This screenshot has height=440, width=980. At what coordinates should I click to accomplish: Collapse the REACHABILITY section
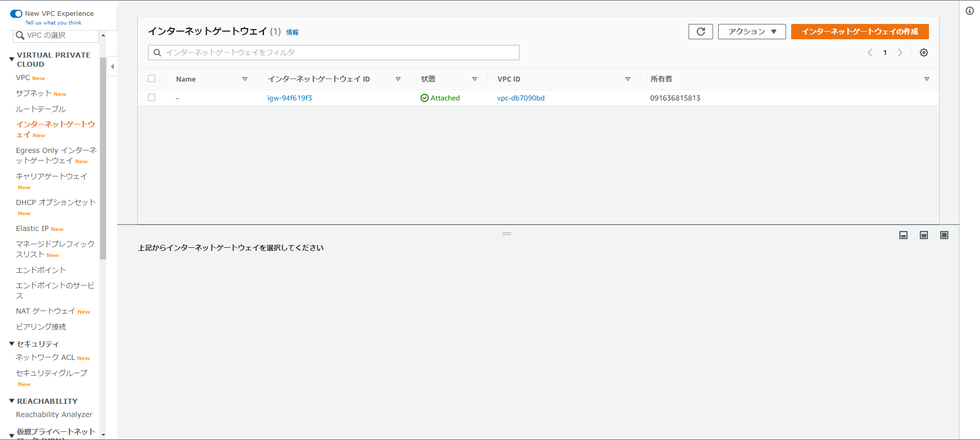tap(12, 401)
